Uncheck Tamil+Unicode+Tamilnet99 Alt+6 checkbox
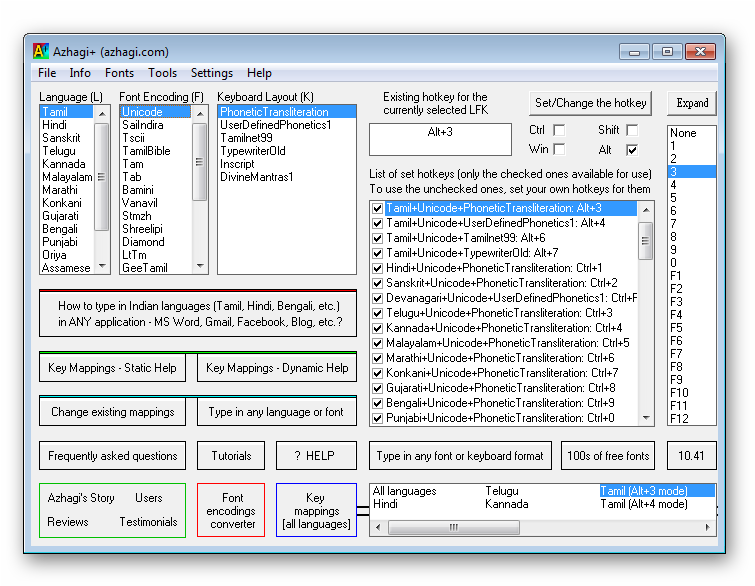Image resolution: width=755 pixels, height=586 pixels. [378, 238]
